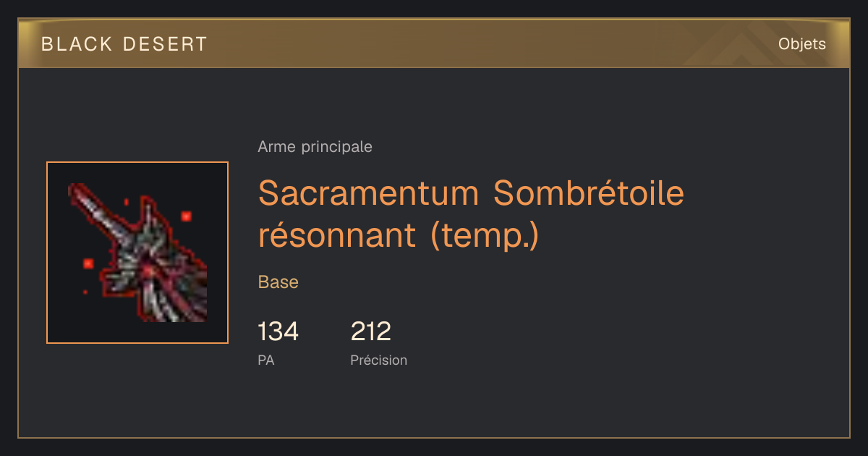
Task: Click the Sombrétoile weapon icon thumbnail
Action: coord(137,253)
